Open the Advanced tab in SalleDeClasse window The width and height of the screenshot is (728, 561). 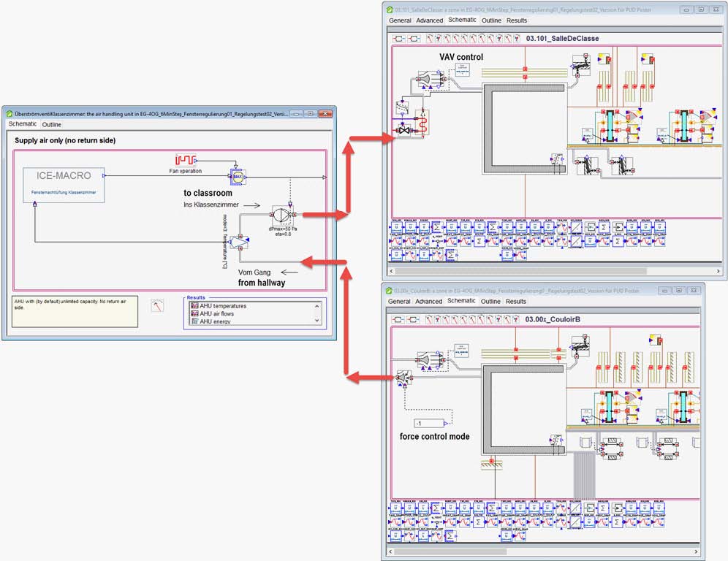coord(429,20)
